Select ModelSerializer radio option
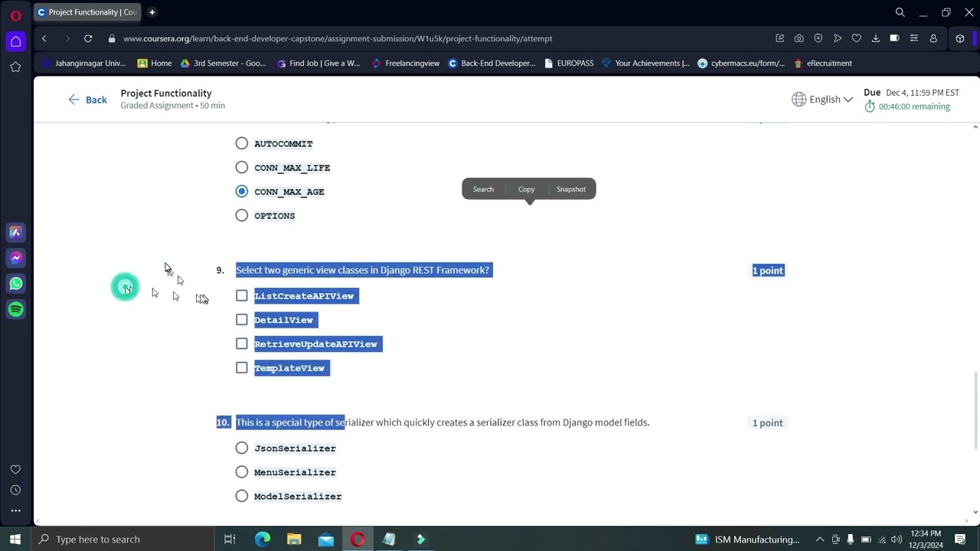The image size is (980, 551). point(242,496)
